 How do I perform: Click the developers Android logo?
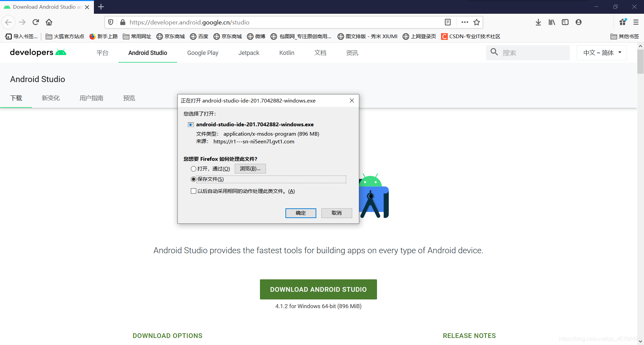tap(38, 52)
